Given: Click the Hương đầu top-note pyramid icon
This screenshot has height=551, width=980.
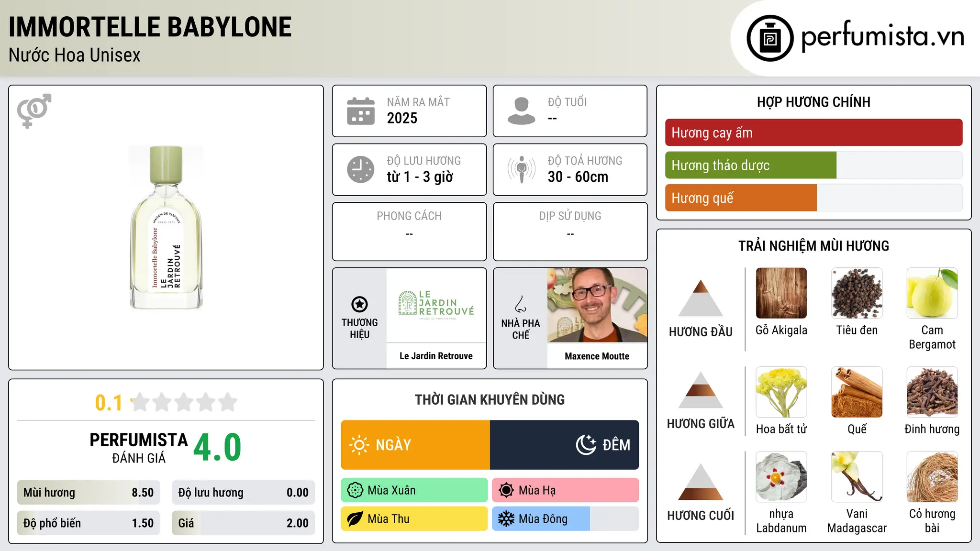Looking at the screenshot, I should pyautogui.click(x=701, y=298).
